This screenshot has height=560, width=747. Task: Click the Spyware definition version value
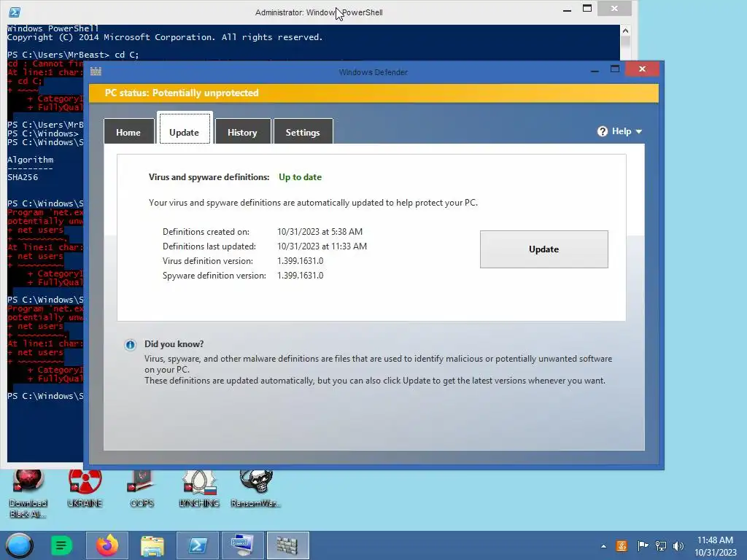pyautogui.click(x=300, y=275)
